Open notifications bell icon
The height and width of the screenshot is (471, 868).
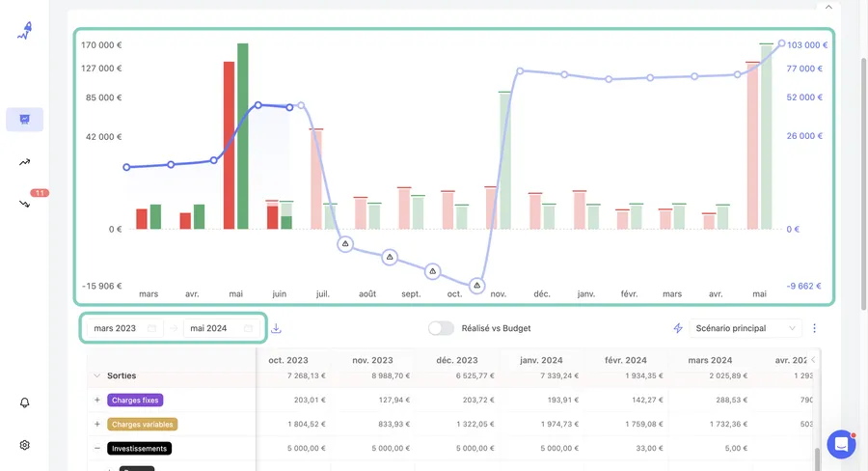pyautogui.click(x=24, y=402)
